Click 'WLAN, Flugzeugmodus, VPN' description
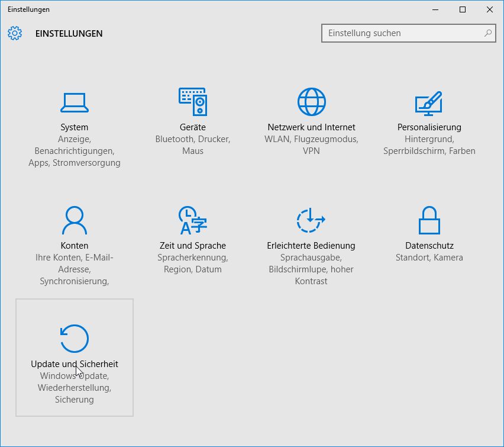 click(x=312, y=145)
